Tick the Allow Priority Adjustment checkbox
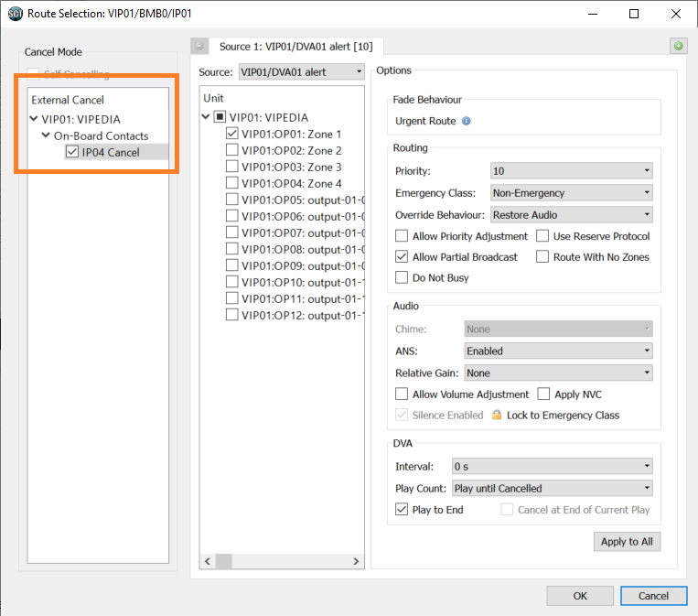Screen dimensions: 698x616 pos(402,236)
